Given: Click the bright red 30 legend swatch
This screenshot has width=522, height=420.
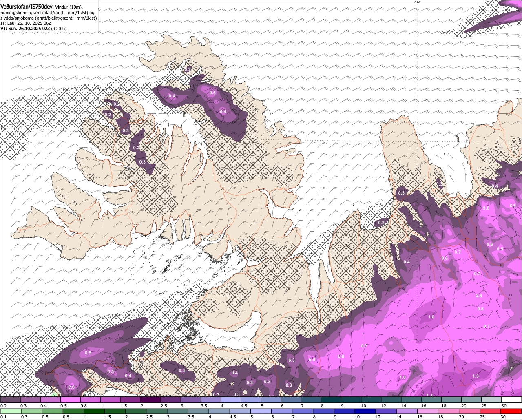Looking at the screenshot, I should coord(511,411).
